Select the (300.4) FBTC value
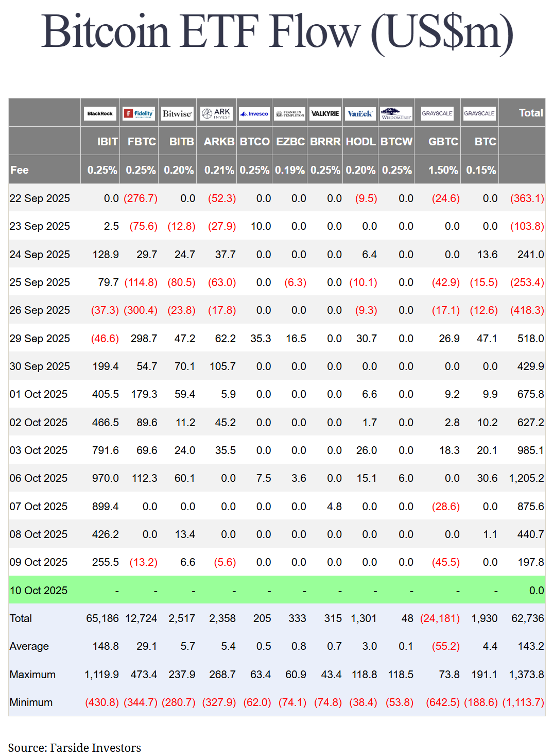This screenshot has width=553, height=756. (141, 310)
